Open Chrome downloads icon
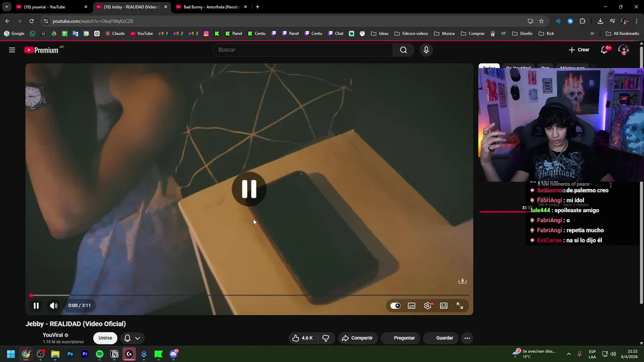This screenshot has width=644, height=362. tap(600, 21)
